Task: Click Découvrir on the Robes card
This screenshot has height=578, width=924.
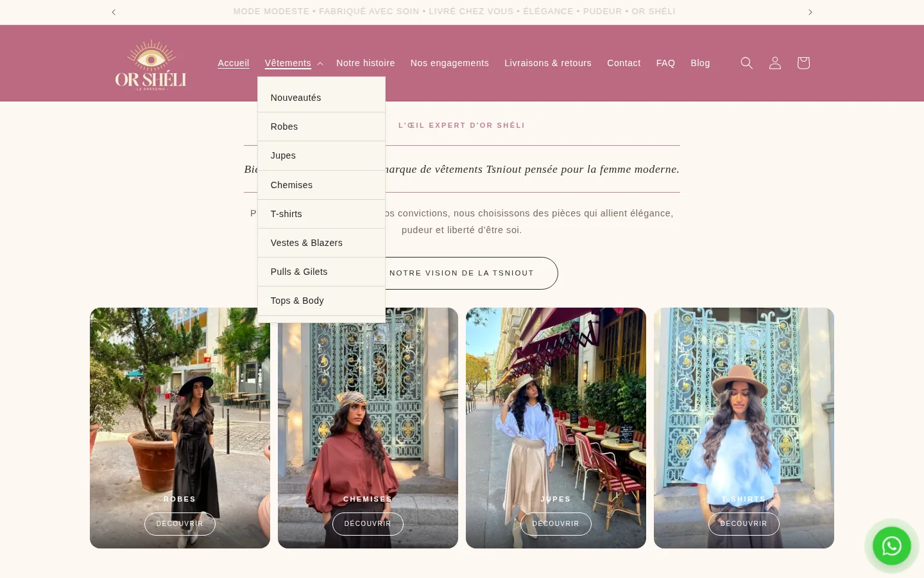Action: tap(180, 523)
